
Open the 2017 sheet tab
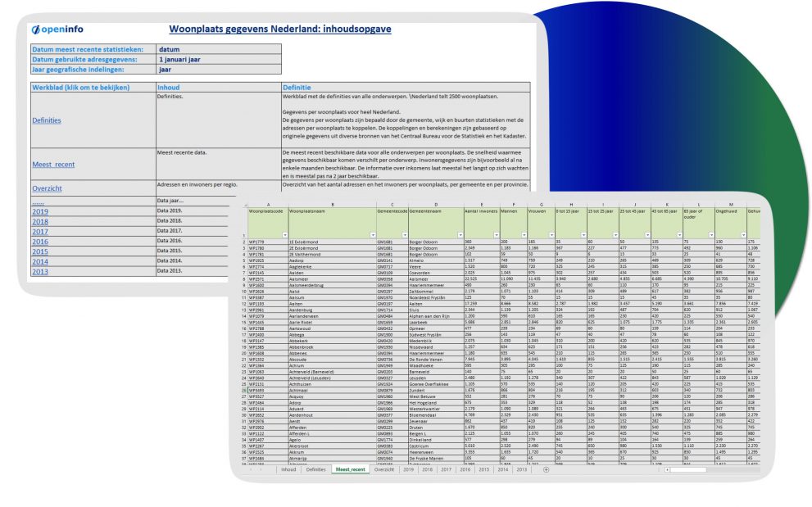click(447, 469)
